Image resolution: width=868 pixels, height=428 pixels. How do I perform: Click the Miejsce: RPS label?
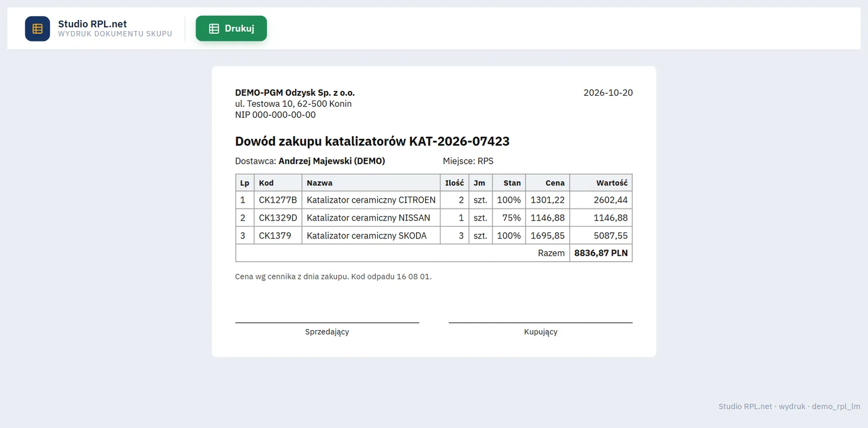click(x=468, y=161)
